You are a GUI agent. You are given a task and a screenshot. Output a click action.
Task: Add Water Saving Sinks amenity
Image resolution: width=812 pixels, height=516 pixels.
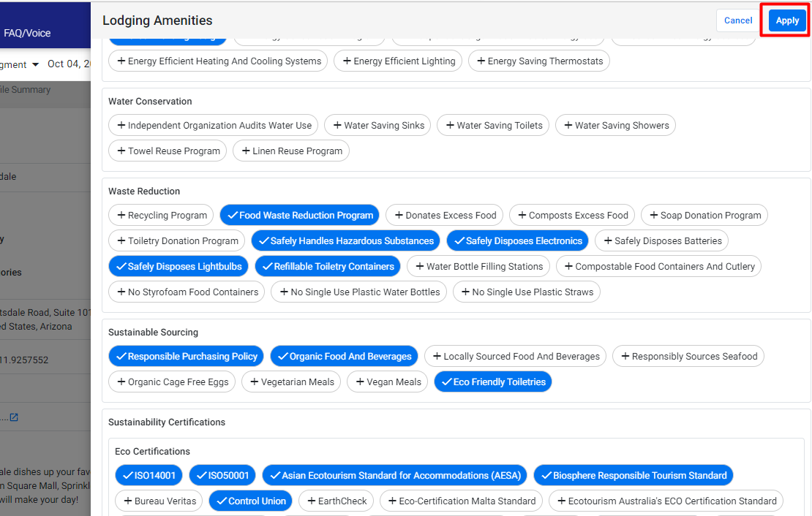coord(377,125)
